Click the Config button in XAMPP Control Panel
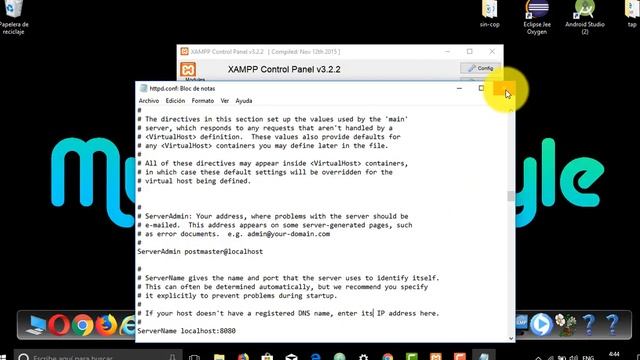 [x=480, y=68]
